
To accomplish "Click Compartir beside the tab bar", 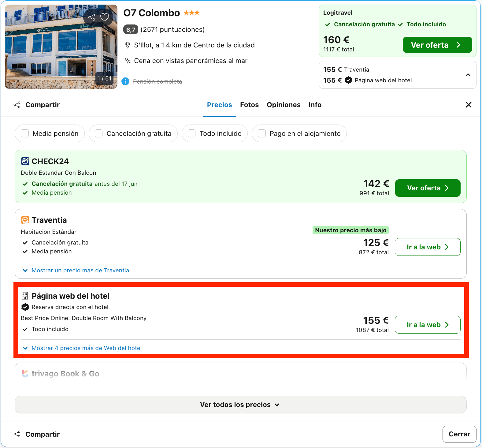I will pos(37,105).
